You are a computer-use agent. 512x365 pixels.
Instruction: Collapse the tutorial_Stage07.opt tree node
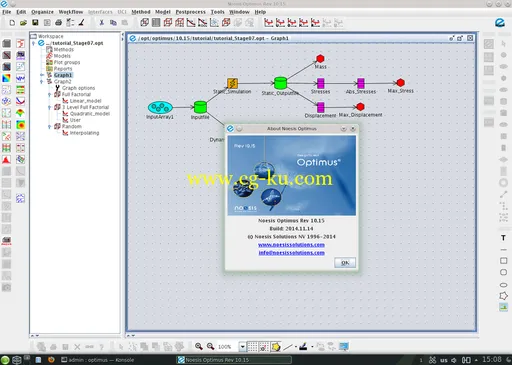click(x=34, y=43)
